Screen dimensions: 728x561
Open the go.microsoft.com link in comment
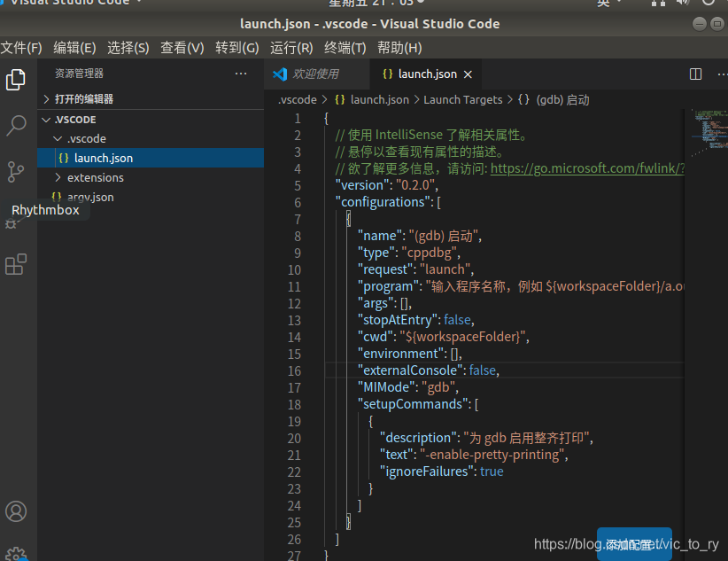pyautogui.click(x=587, y=168)
